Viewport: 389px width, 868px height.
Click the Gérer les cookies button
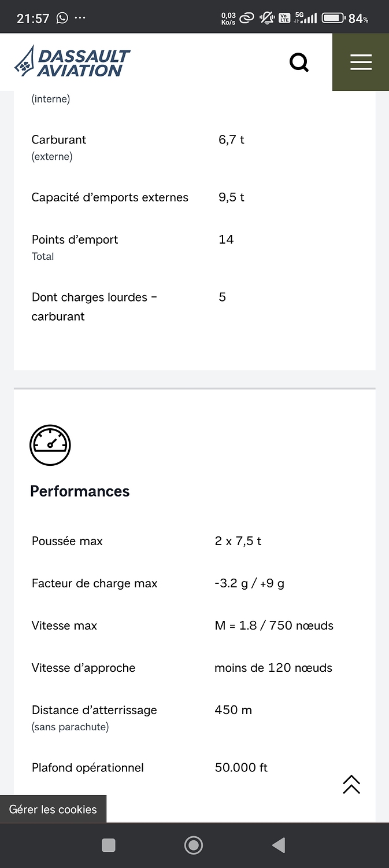coord(53,809)
